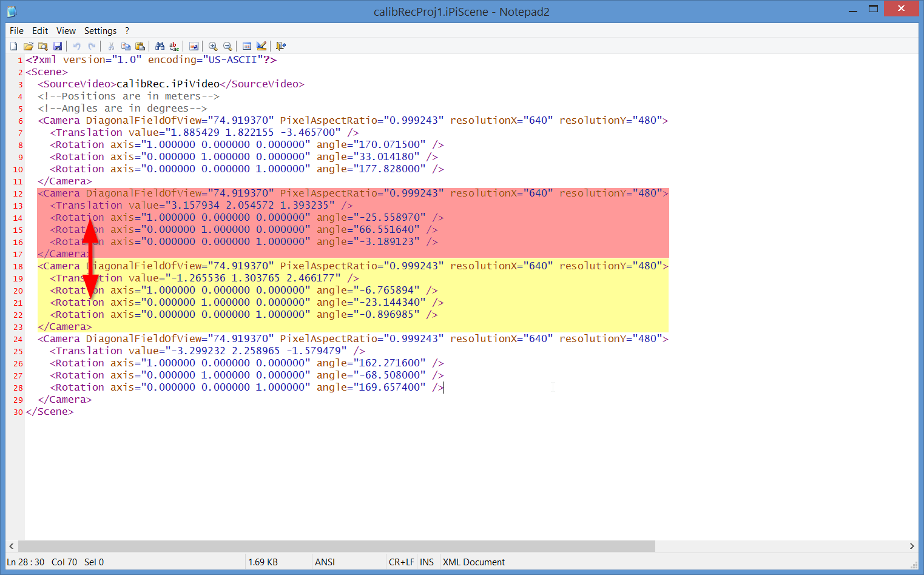Open the Replace text icon
The height and width of the screenshot is (575, 924).
(x=174, y=46)
